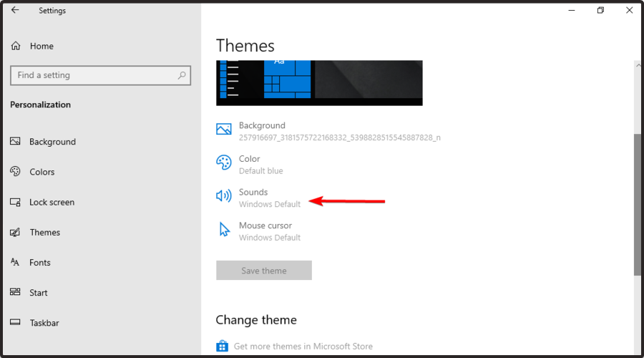Click the scrollbar up arrow

(638, 66)
